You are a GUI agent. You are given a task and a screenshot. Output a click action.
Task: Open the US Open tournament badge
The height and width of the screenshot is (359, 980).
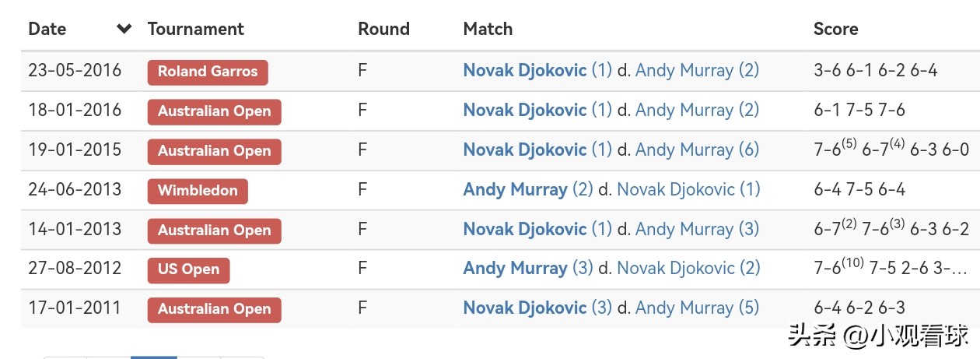[188, 269]
